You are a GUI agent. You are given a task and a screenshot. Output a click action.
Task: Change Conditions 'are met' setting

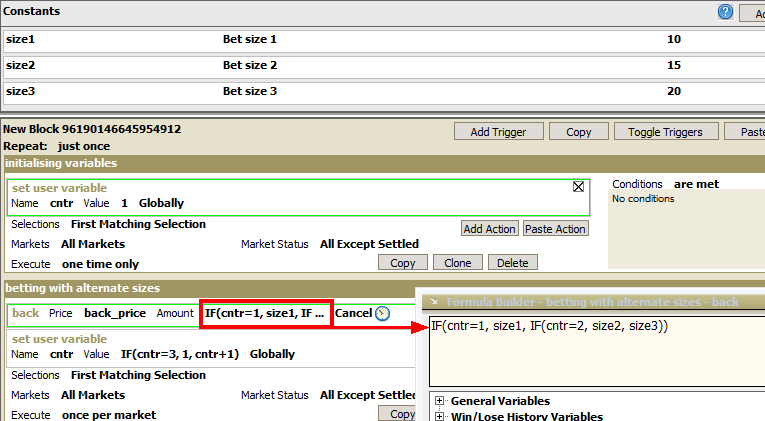coord(696,184)
